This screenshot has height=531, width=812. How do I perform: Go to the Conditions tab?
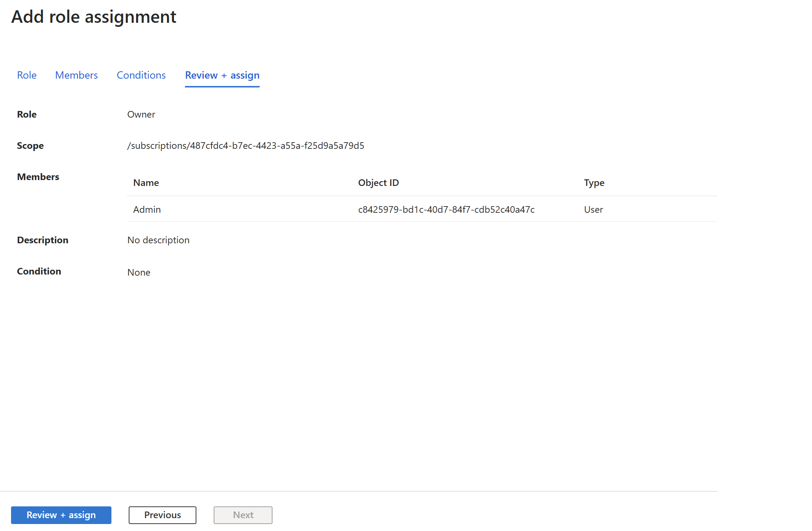pos(141,75)
